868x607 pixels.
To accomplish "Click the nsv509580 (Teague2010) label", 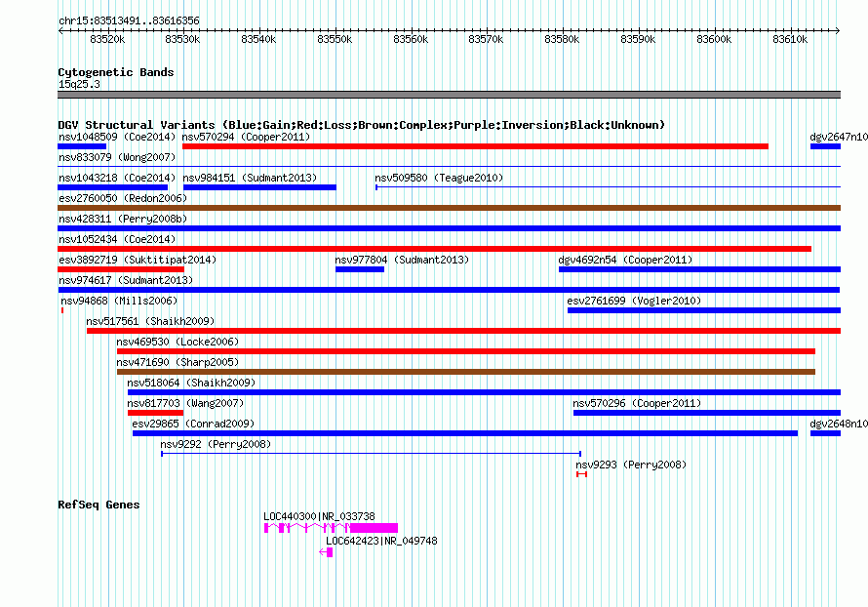I will coord(439,178).
